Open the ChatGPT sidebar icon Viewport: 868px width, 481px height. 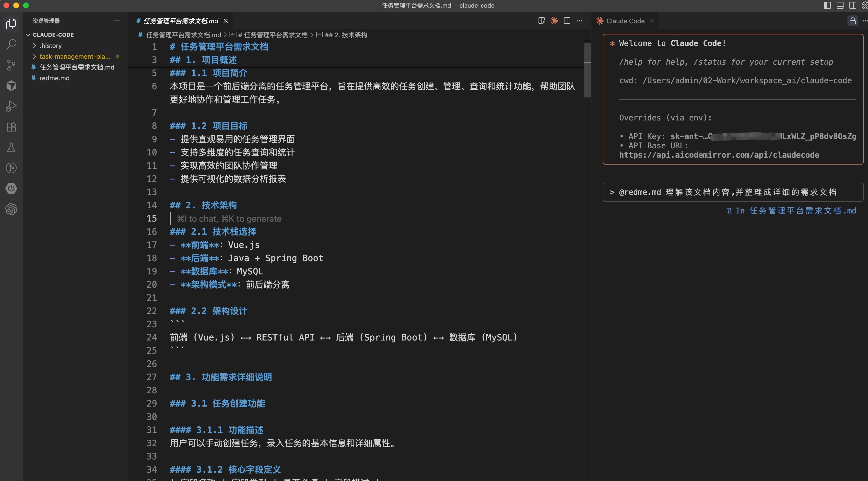11,209
